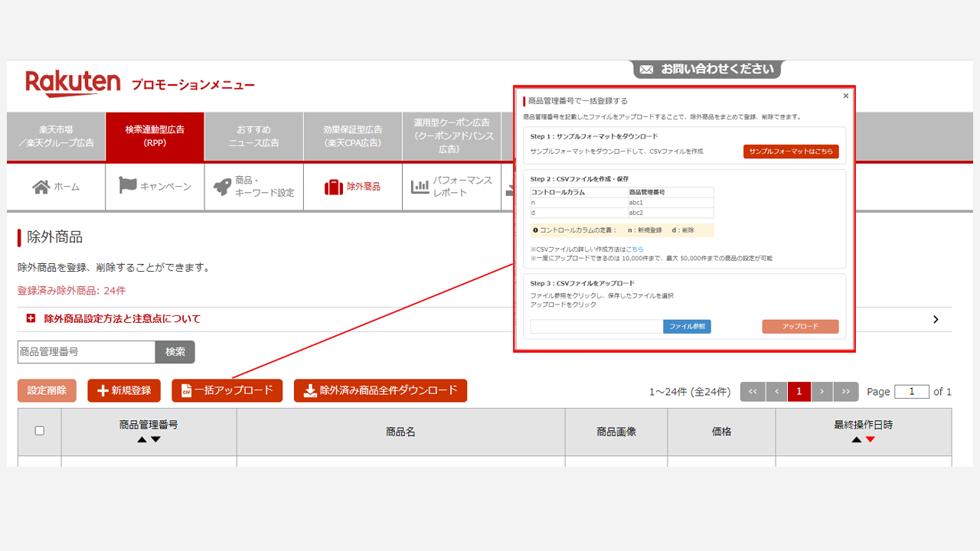Sort 最終操作日時 ascending with black up arrow
The width and height of the screenshot is (980, 551).
856,439
